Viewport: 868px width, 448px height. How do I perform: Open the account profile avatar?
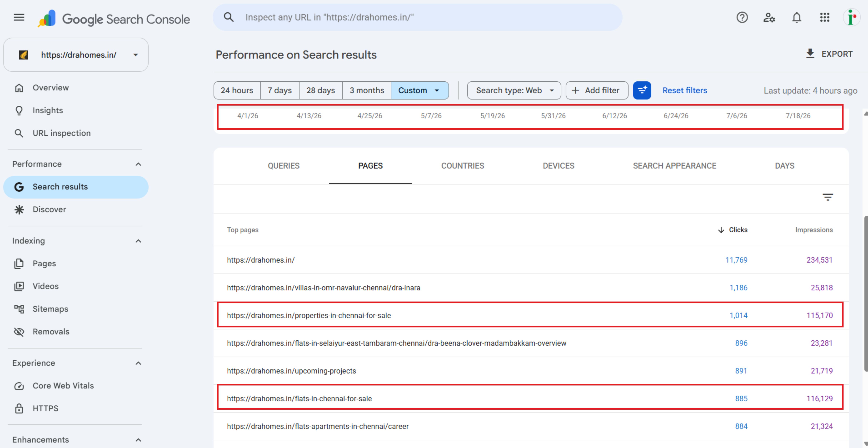tap(851, 17)
